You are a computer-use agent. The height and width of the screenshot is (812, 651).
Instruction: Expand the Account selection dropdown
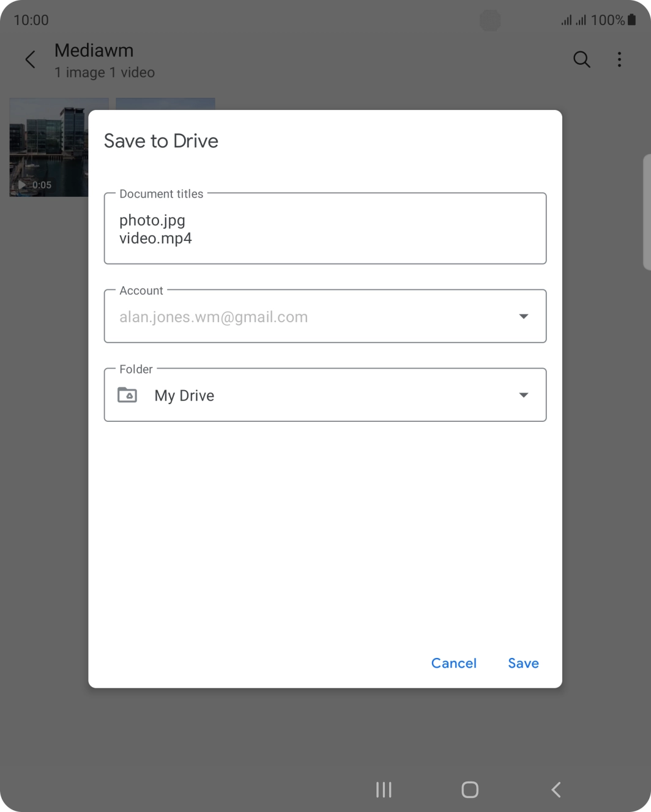click(523, 316)
